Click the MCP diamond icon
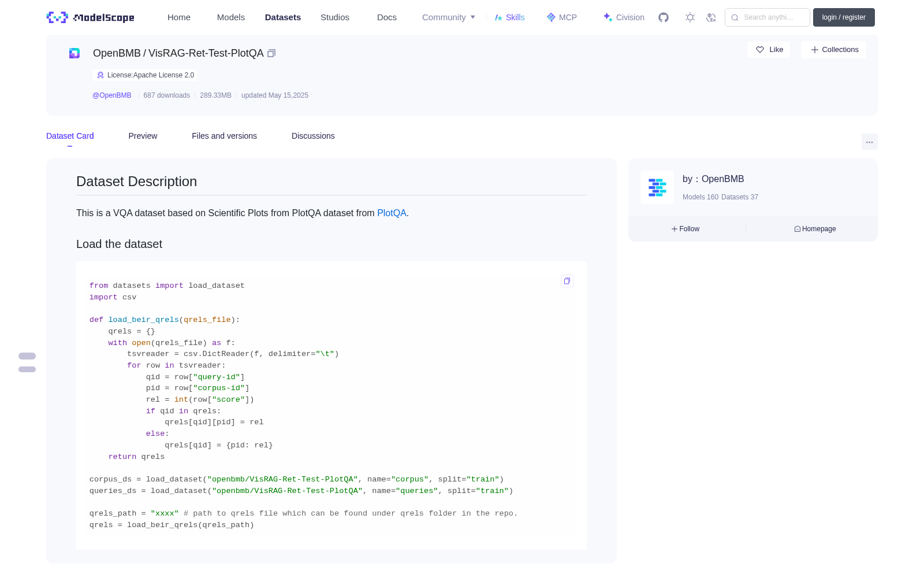The width and height of the screenshot is (924, 578). [551, 17]
